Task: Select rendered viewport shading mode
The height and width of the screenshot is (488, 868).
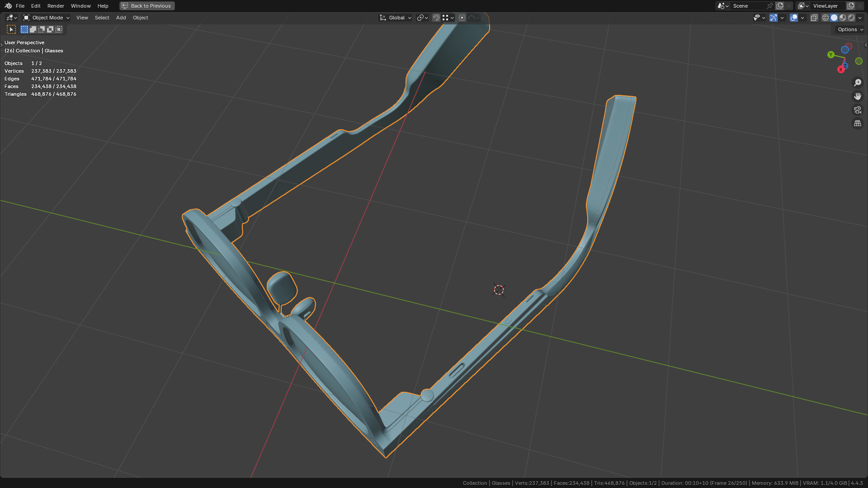Action: tap(851, 18)
